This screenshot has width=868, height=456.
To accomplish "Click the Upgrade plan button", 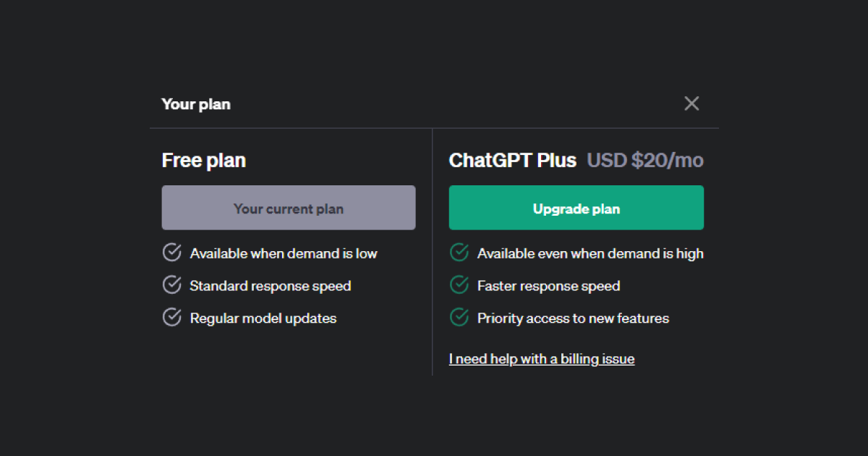I will [x=576, y=208].
